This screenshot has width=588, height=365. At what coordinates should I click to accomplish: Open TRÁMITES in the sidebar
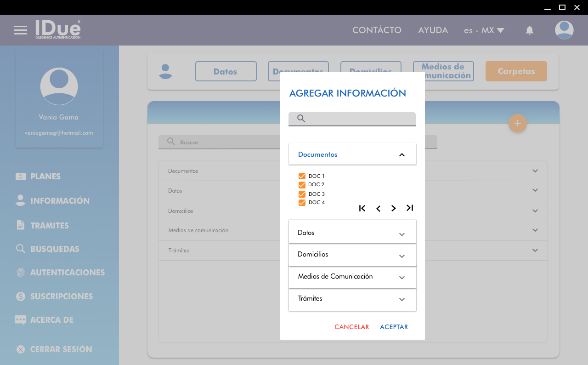tap(49, 225)
